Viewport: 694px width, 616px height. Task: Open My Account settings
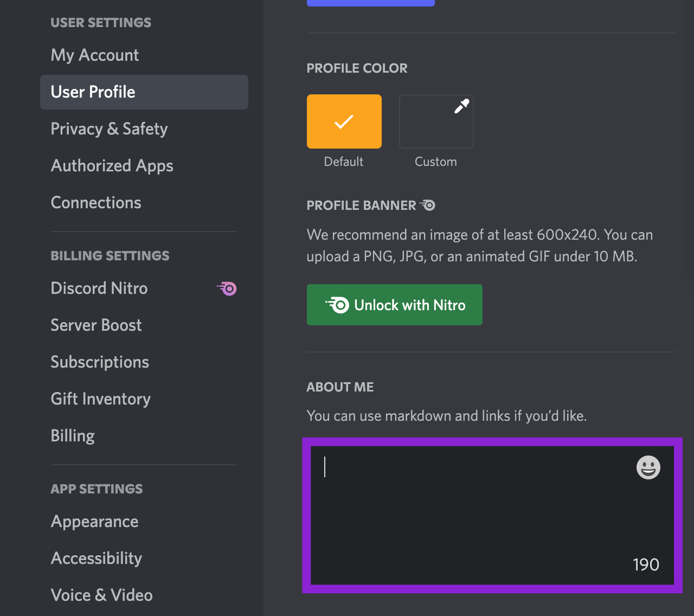(95, 55)
